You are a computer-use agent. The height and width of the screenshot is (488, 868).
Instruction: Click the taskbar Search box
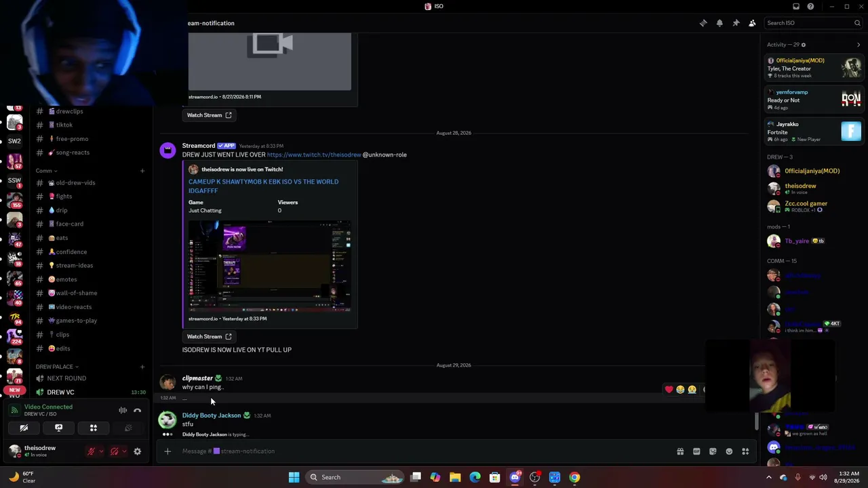(x=355, y=477)
